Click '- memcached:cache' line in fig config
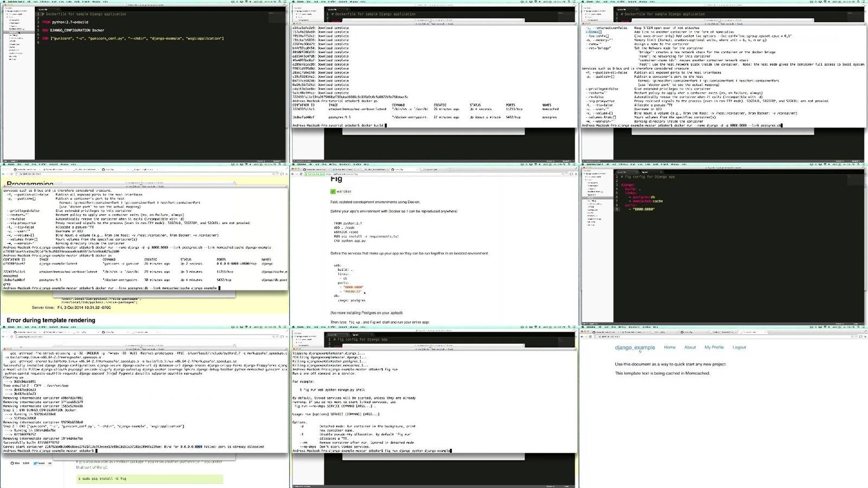This screenshot has width=868, height=488. 646,201
